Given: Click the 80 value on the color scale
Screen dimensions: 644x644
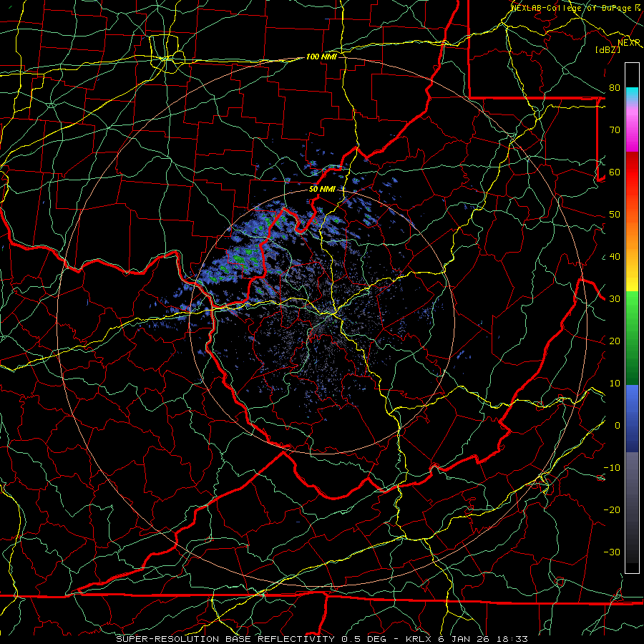Looking at the screenshot, I should click(x=615, y=87).
